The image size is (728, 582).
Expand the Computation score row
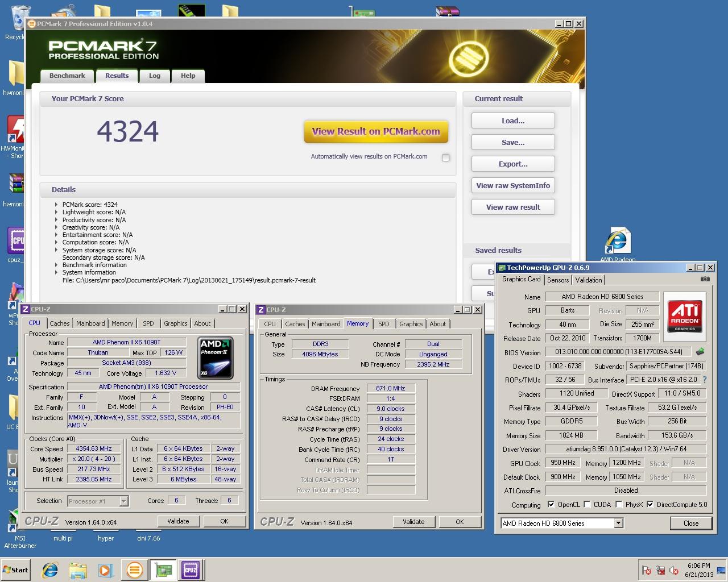56,242
